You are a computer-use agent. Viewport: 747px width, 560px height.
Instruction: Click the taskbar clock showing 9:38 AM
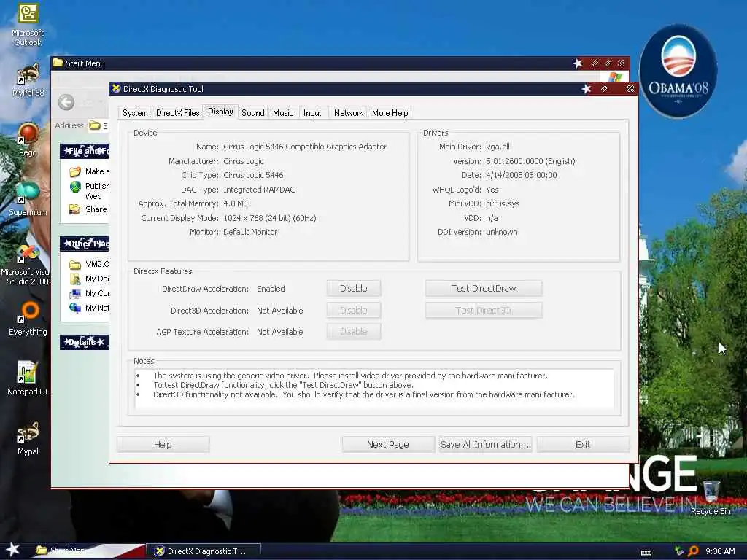click(720, 551)
